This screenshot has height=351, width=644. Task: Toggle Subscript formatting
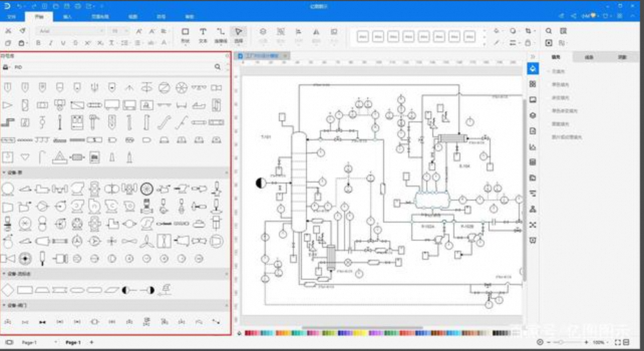point(99,43)
